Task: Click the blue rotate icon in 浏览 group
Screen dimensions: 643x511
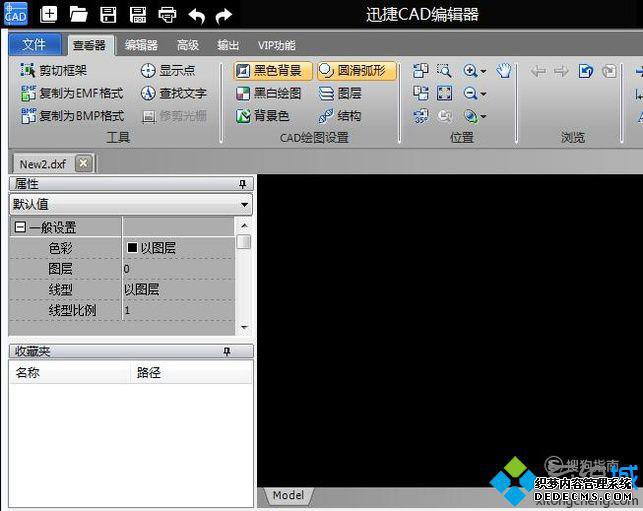Action: click(x=586, y=71)
